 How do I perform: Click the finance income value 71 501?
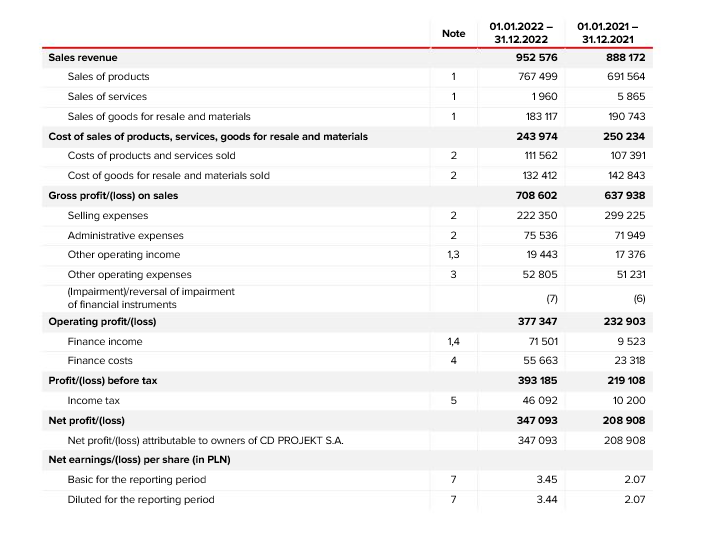541,342
